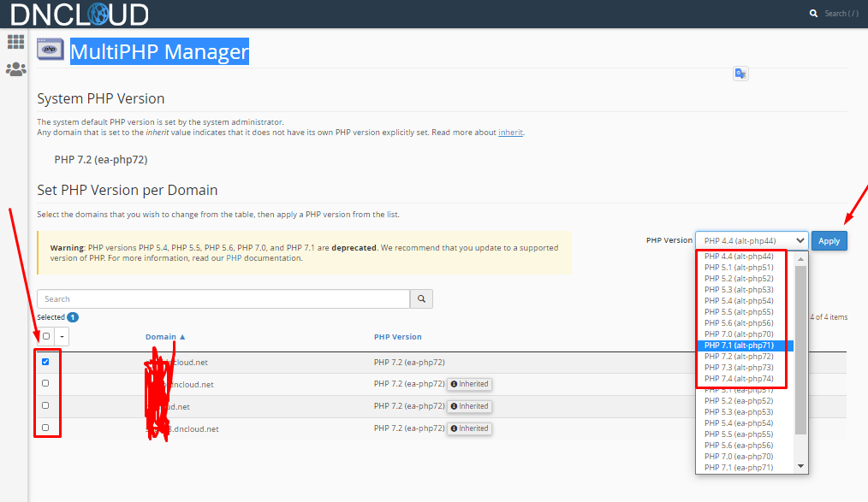Select PHP 5.6 (alt-php56) option
Viewport: 868px width, 502px height.
click(x=739, y=323)
